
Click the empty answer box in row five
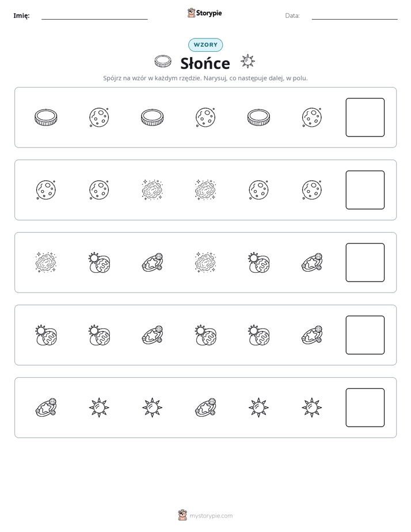(365, 408)
